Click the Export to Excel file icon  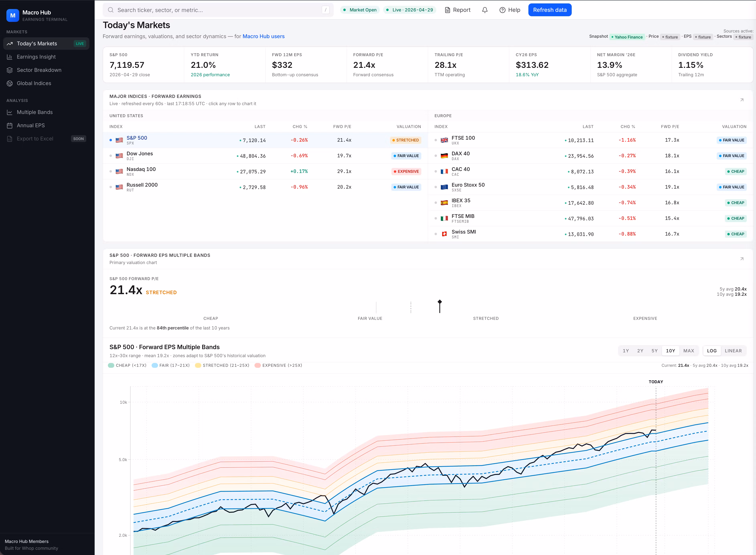(10, 139)
